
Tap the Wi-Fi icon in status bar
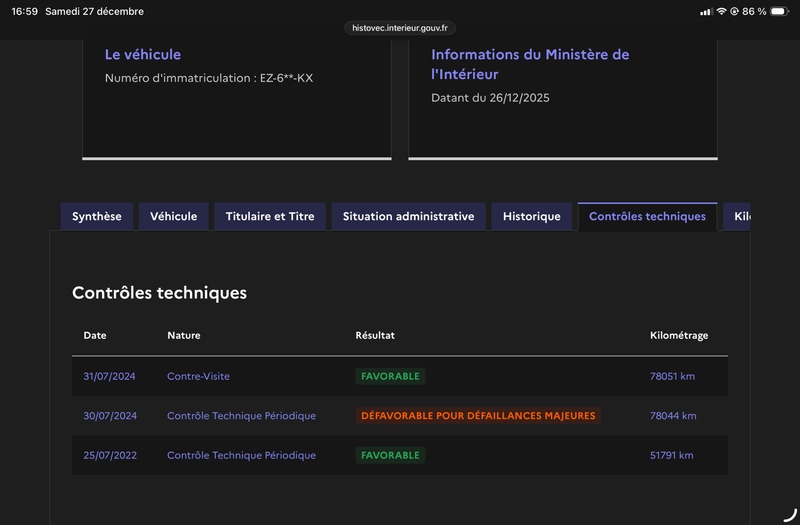click(721, 12)
